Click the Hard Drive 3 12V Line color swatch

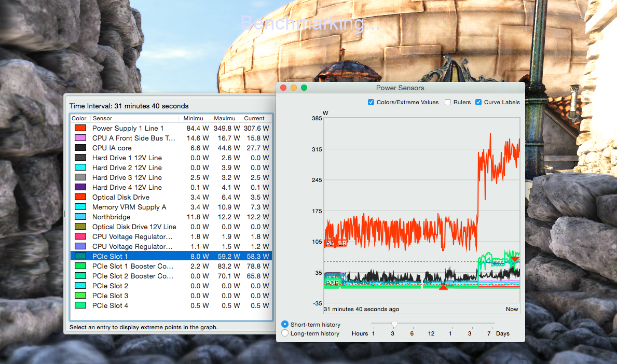(80, 177)
